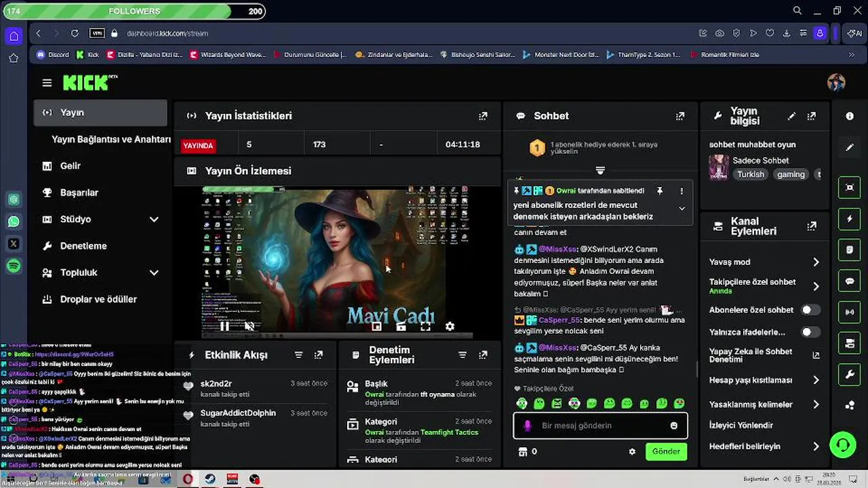This screenshot has width=868, height=488.
Task: Jump to newest chat messages arrow
Action: click(x=600, y=170)
